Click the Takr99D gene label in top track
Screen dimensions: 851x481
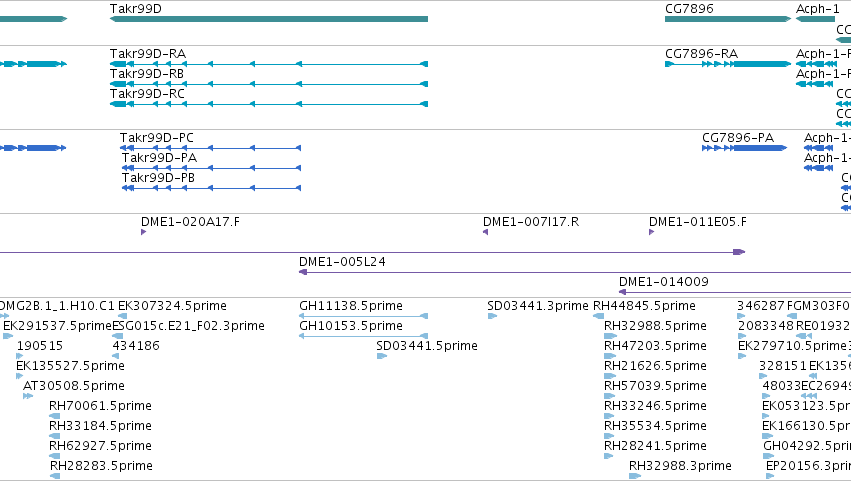pyautogui.click(x=135, y=9)
